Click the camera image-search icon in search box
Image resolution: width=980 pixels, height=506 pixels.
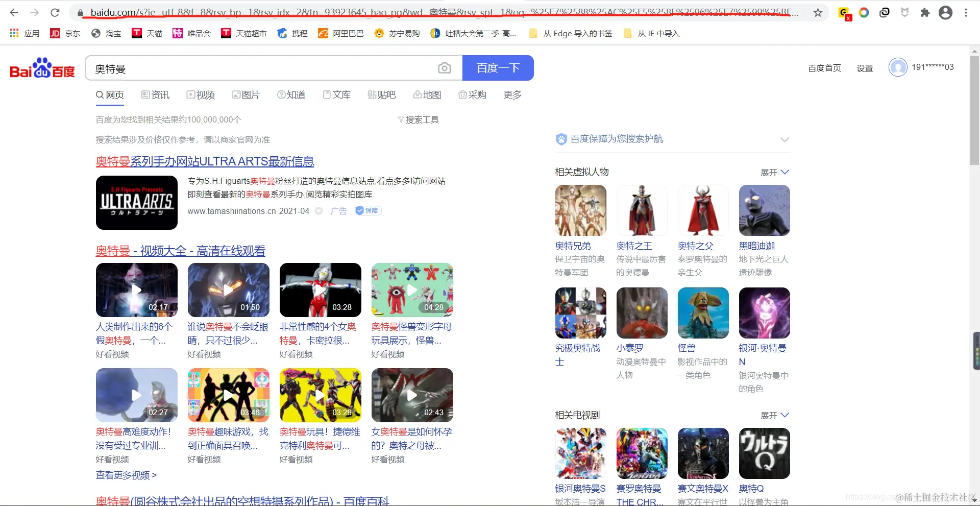[445, 68]
